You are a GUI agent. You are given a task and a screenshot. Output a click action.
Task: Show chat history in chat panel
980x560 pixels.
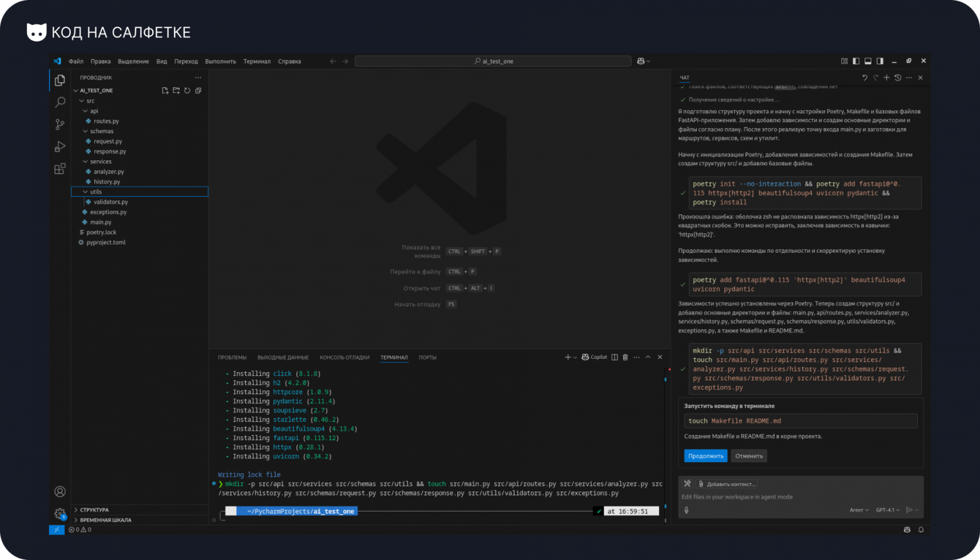pyautogui.click(x=898, y=78)
